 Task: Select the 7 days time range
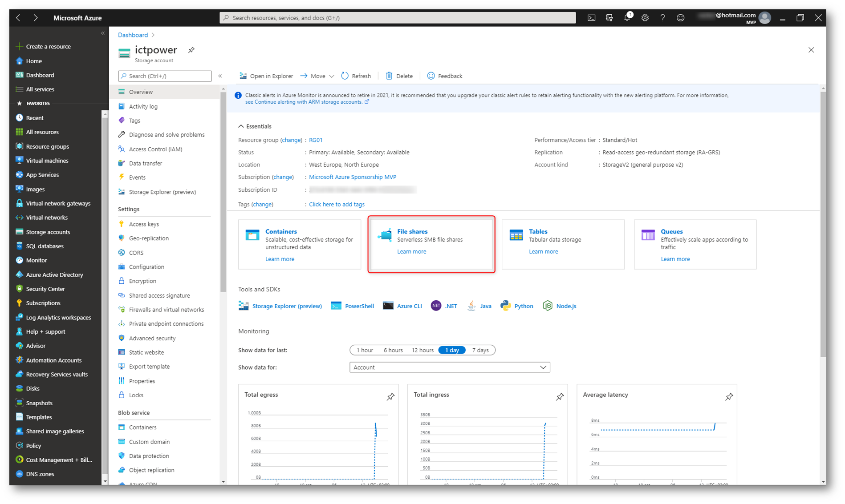pyautogui.click(x=480, y=350)
